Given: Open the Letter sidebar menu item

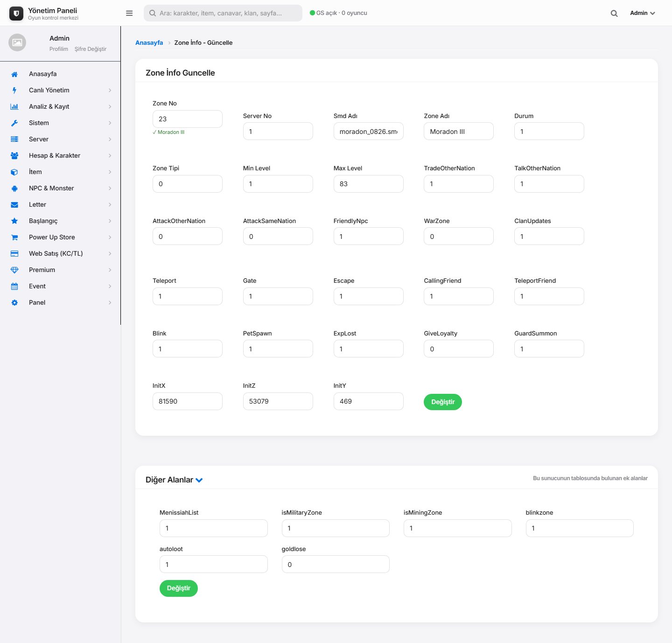Looking at the screenshot, I should coord(60,205).
